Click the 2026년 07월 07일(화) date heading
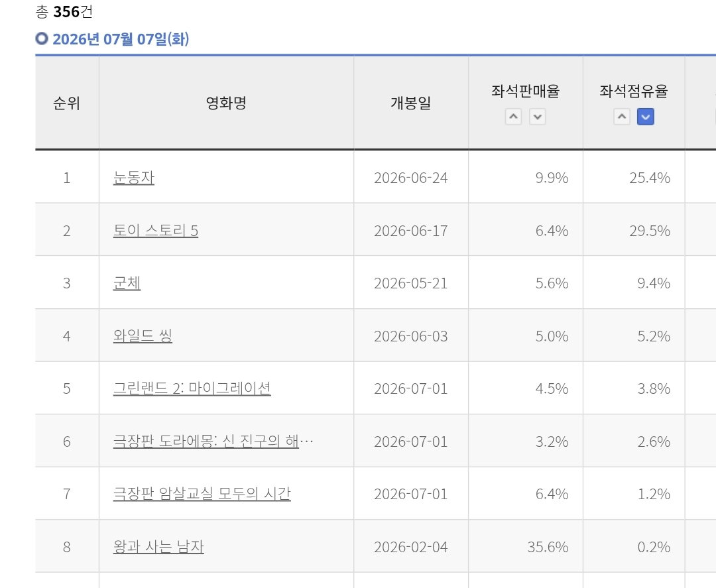 pos(121,39)
